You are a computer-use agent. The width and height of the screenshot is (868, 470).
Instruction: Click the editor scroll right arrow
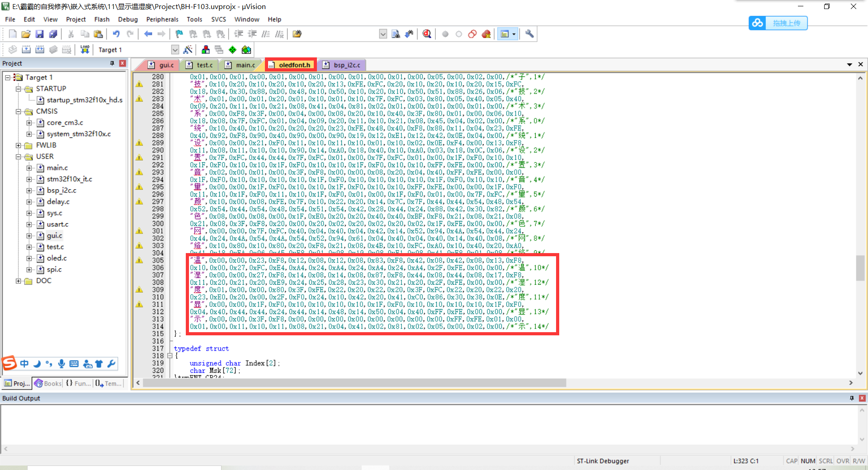(x=851, y=383)
